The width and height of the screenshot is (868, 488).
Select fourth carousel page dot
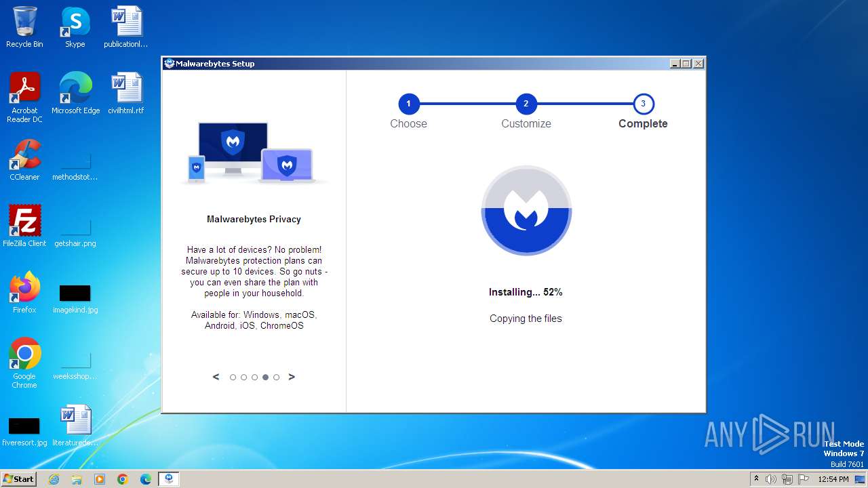pyautogui.click(x=265, y=378)
